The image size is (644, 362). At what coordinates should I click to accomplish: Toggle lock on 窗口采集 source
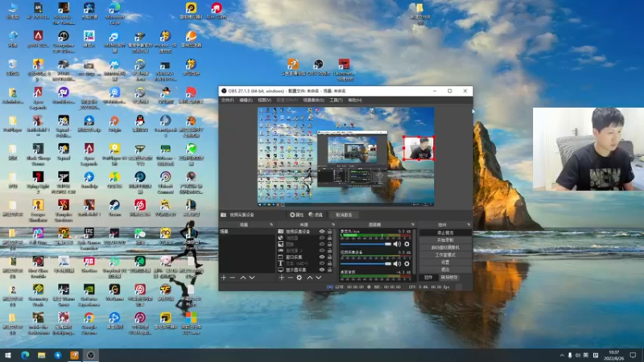click(x=329, y=257)
